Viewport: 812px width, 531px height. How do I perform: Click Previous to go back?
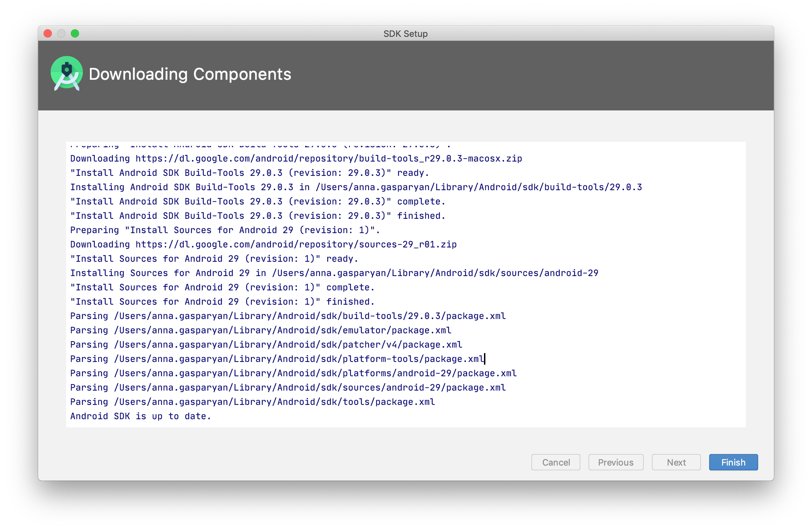(616, 462)
